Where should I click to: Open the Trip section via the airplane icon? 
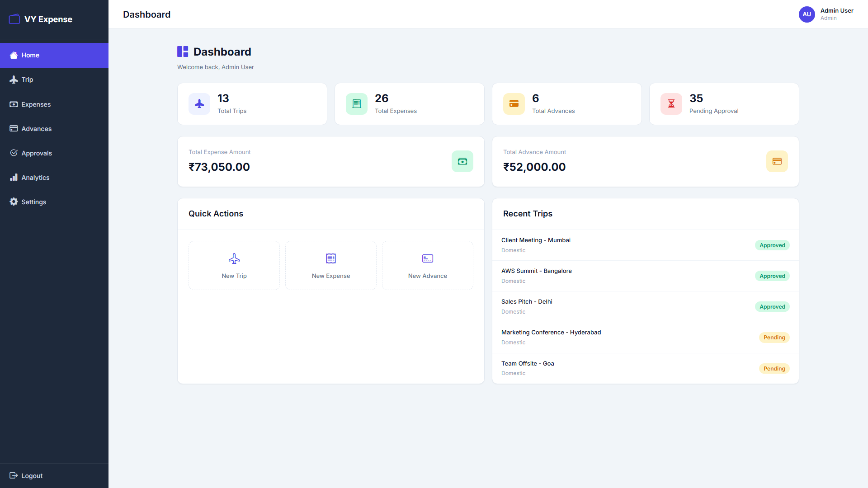click(14, 80)
